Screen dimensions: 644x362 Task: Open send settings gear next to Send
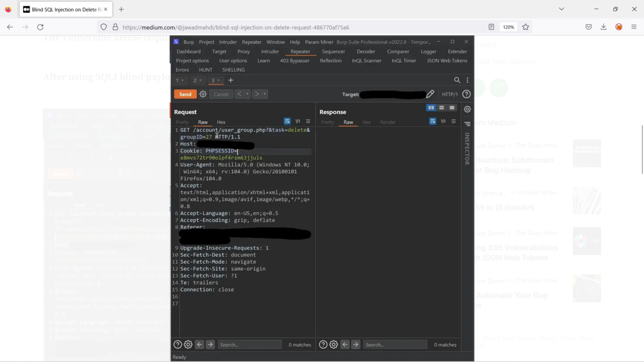(x=203, y=94)
